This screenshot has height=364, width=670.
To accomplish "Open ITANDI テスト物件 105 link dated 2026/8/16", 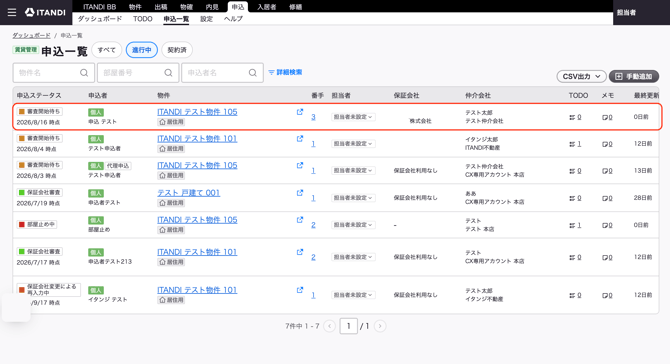I will (x=197, y=112).
